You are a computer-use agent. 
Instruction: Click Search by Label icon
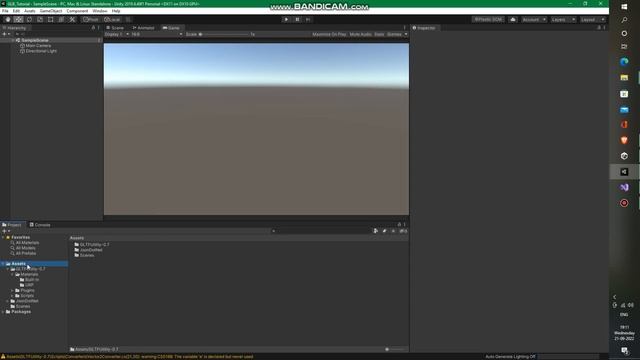click(384, 231)
